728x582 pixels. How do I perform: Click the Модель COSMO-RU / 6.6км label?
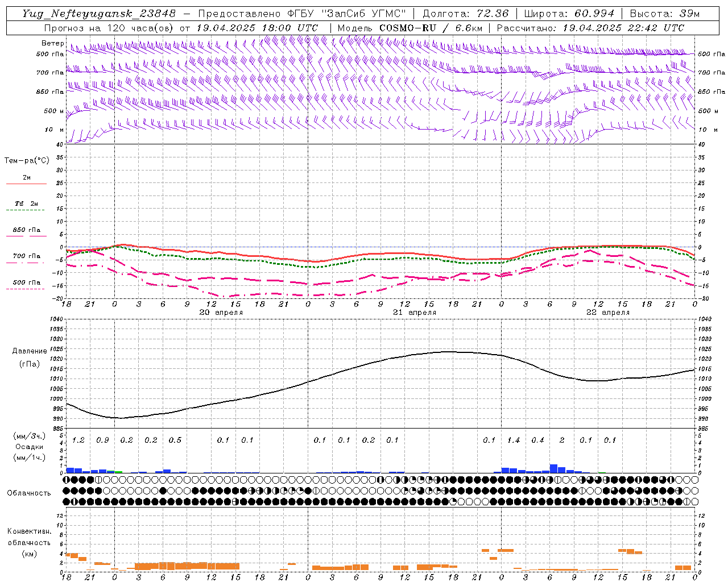coord(409,28)
